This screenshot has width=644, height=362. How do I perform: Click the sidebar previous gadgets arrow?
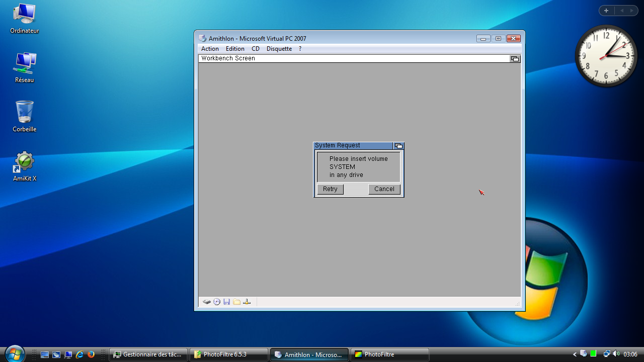pos(621,11)
